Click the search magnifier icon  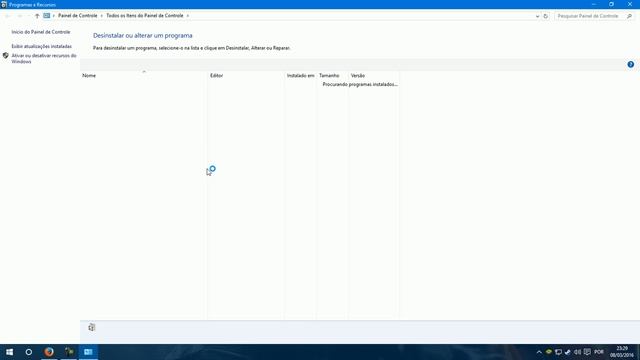click(629, 16)
